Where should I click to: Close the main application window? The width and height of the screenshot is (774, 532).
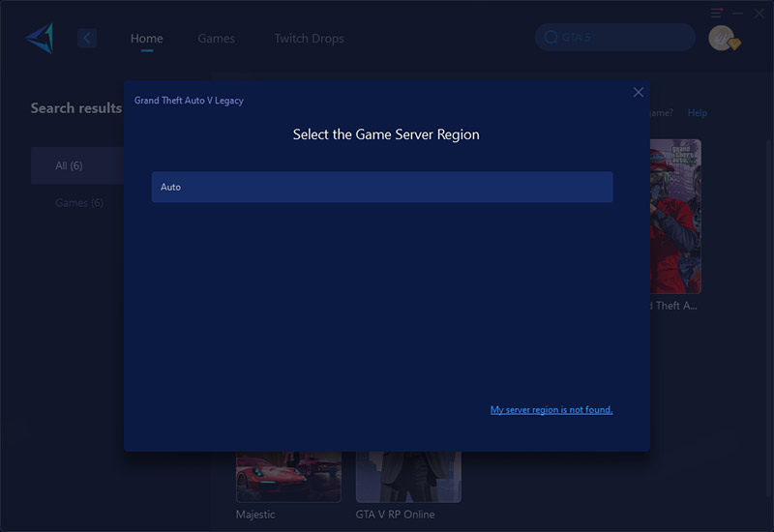click(759, 14)
